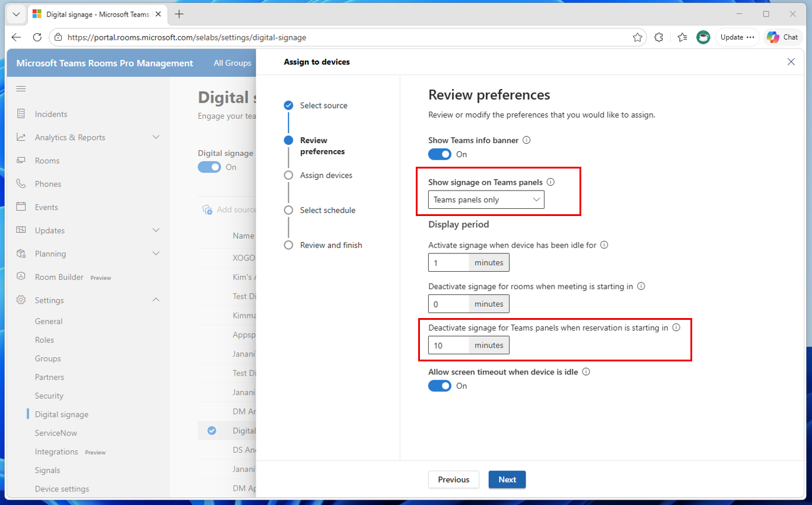The width and height of the screenshot is (812, 505).
Task: Click the browser address bar URL
Action: [x=187, y=37]
